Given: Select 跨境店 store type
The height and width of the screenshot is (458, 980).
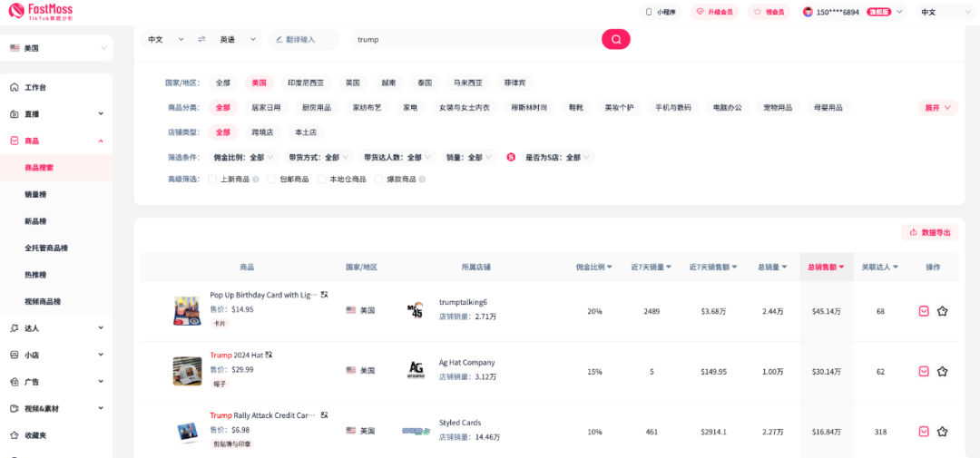Looking at the screenshot, I should (x=262, y=132).
